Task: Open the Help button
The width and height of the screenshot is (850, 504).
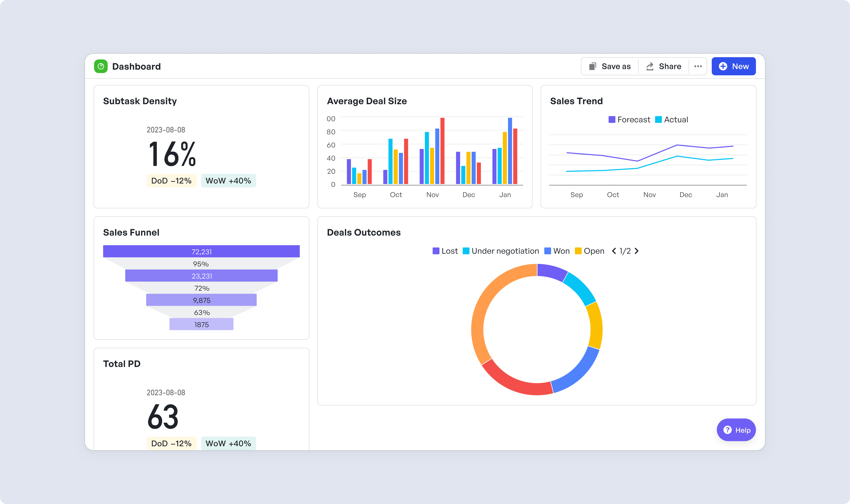Action: pyautogui.click(x=736, y=430)
